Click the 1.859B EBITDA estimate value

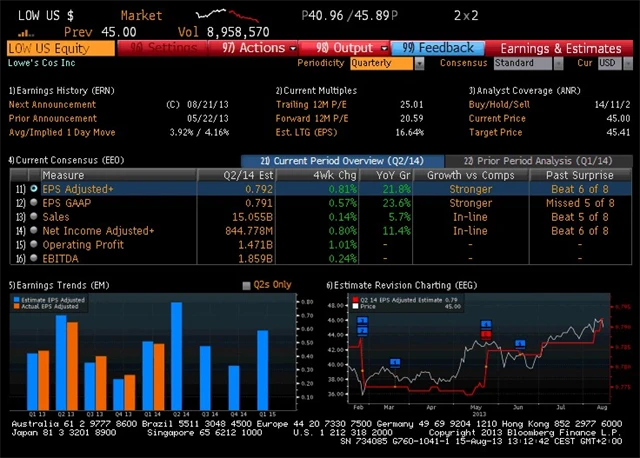click(x=256, y=258)
